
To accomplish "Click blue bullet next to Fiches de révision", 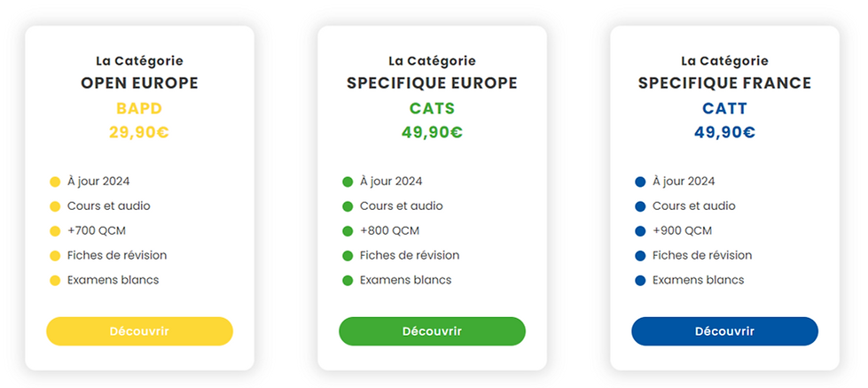I will 640,256.
